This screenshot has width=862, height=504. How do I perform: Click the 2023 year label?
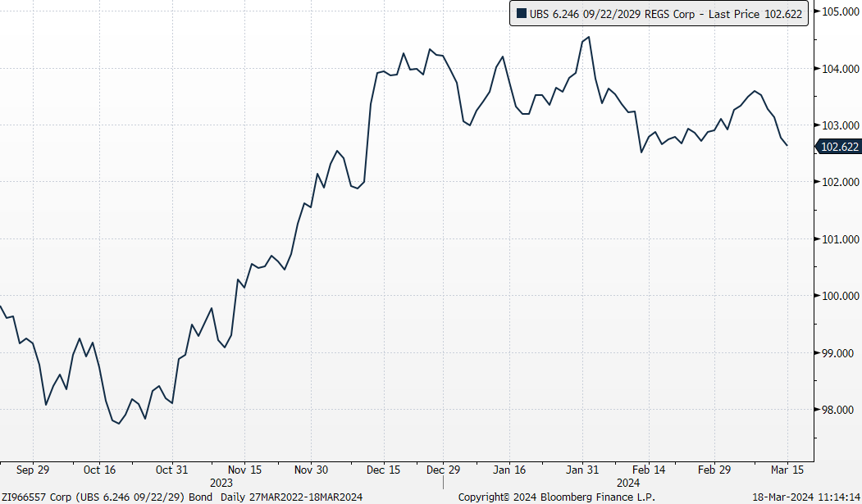221,484
